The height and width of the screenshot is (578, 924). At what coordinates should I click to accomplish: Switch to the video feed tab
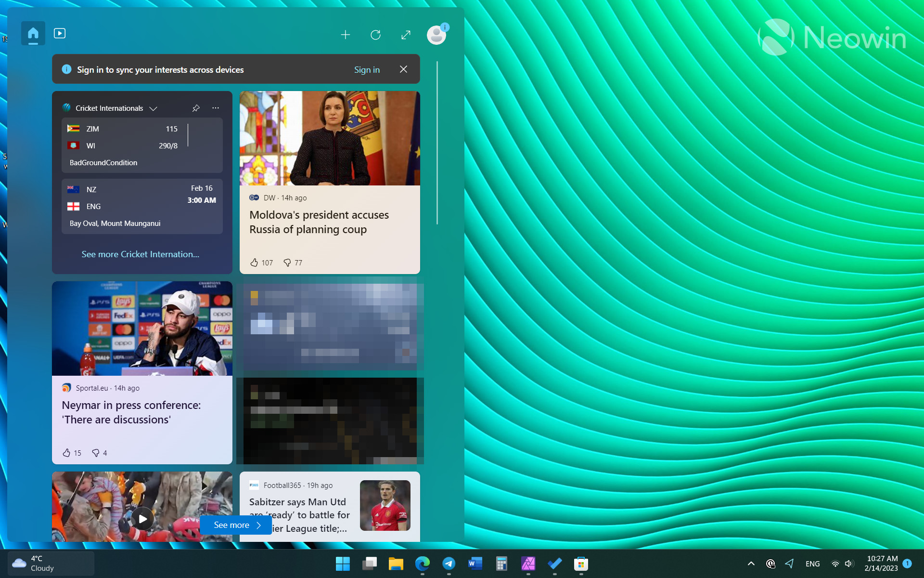point(60,33)
